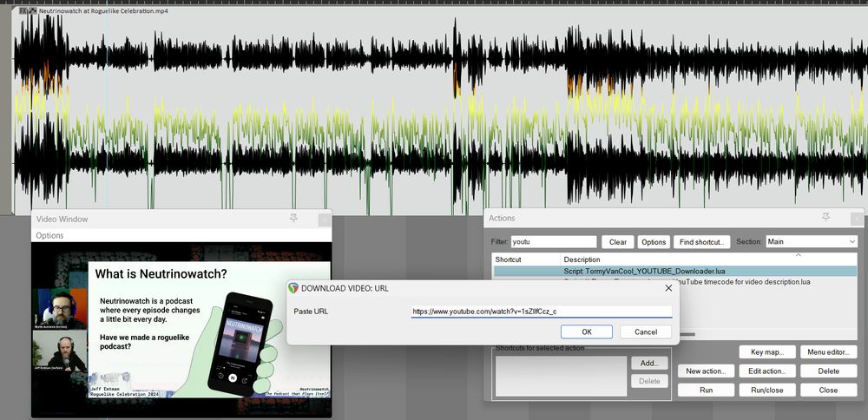The height and width of the screenshot is (420, 868).
Task: Click the video preview slide in Video Window
Action: (209, 330)
